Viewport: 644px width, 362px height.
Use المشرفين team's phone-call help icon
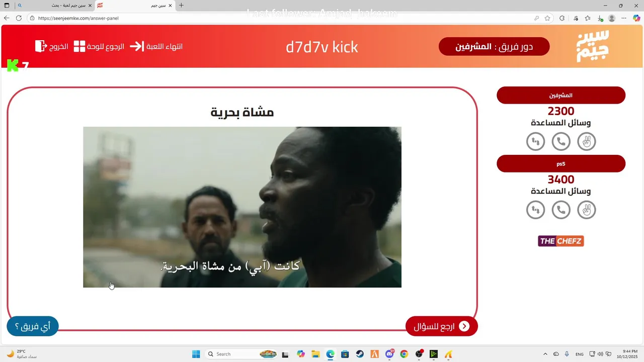point(561,142)
